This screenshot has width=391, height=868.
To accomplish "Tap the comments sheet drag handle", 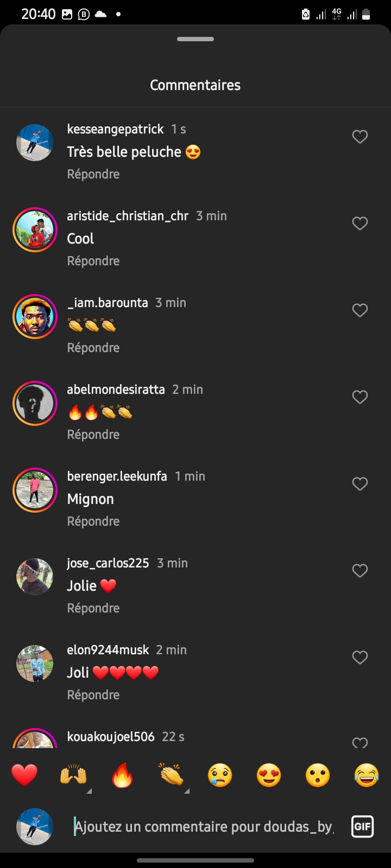I will 195,39.
